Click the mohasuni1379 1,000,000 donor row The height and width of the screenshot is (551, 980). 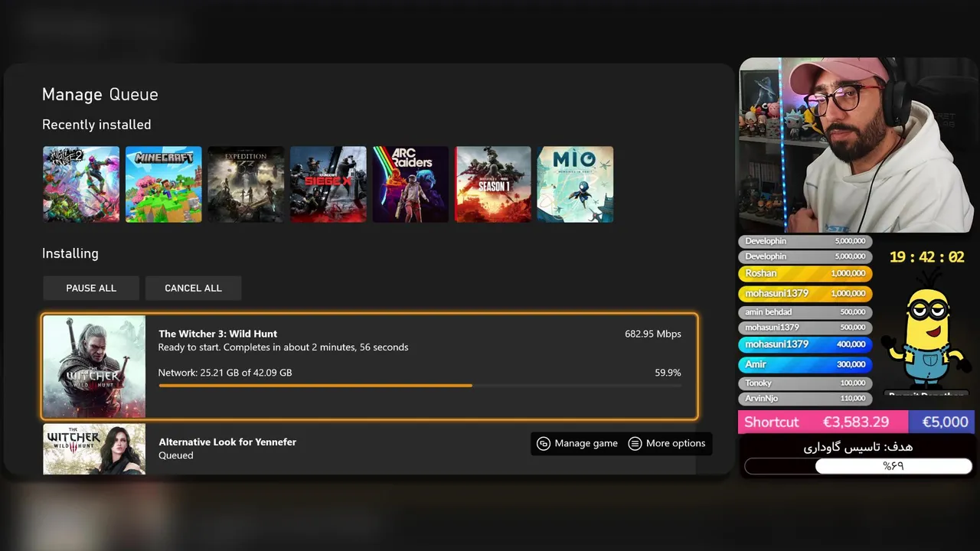coord(805,293)
